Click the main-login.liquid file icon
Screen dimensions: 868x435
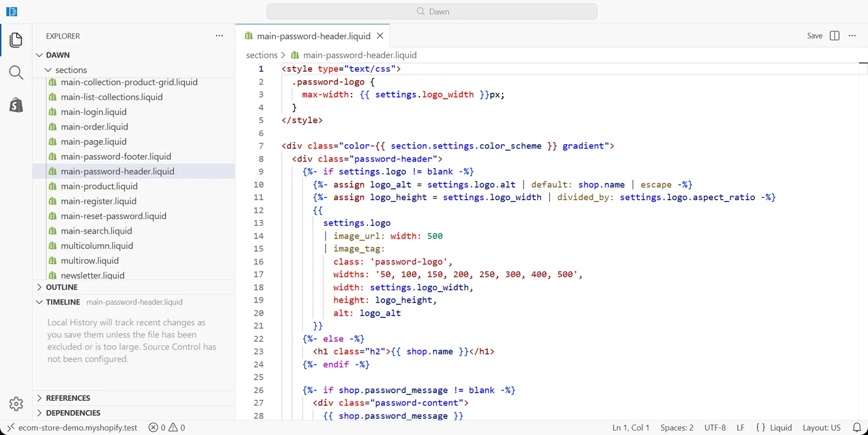(x=53, y=112)
